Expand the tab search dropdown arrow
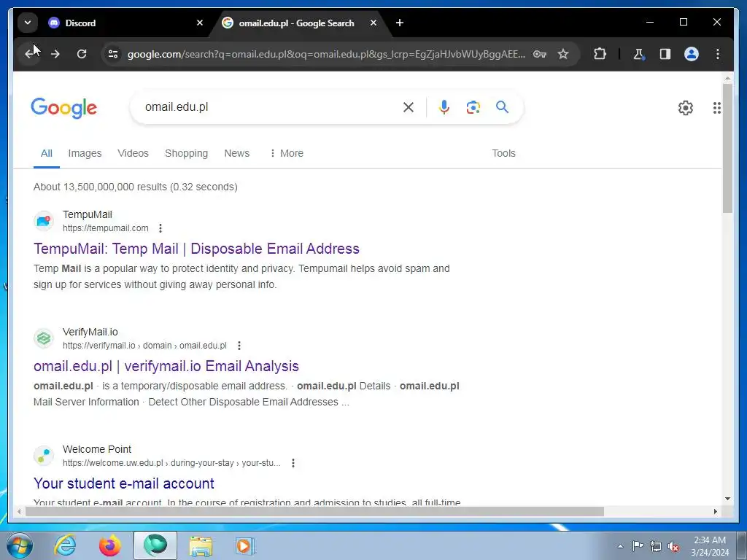 click(x=28, y=23)
